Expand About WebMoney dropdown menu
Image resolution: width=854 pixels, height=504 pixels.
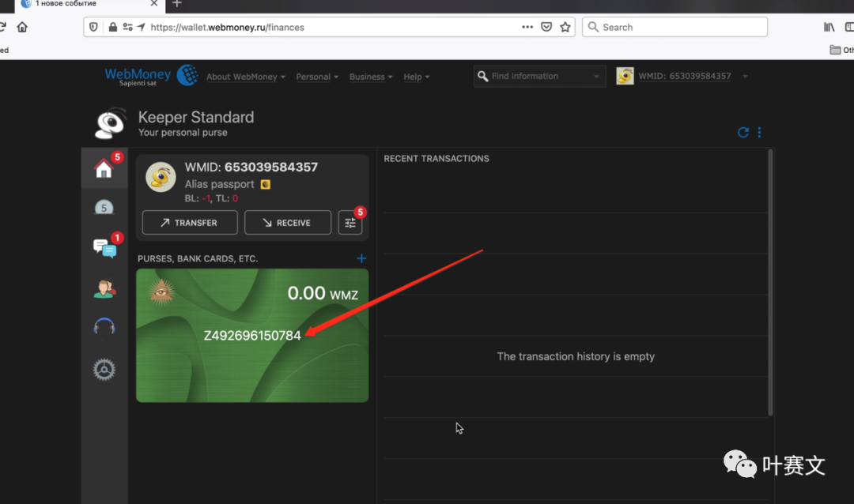pos(245,77)
